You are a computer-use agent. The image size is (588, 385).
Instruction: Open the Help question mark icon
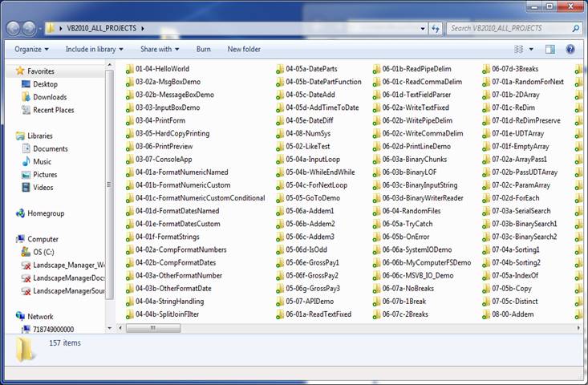click(x=570, y=49)
